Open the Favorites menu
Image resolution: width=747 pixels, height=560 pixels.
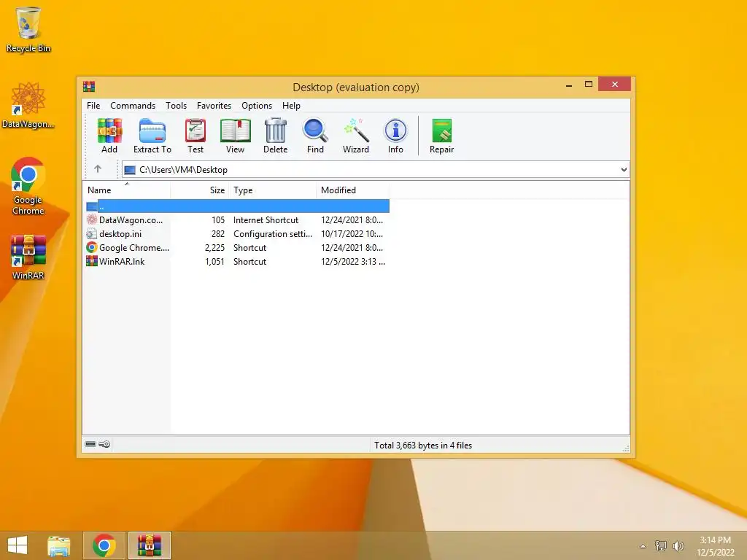point(214,106)
